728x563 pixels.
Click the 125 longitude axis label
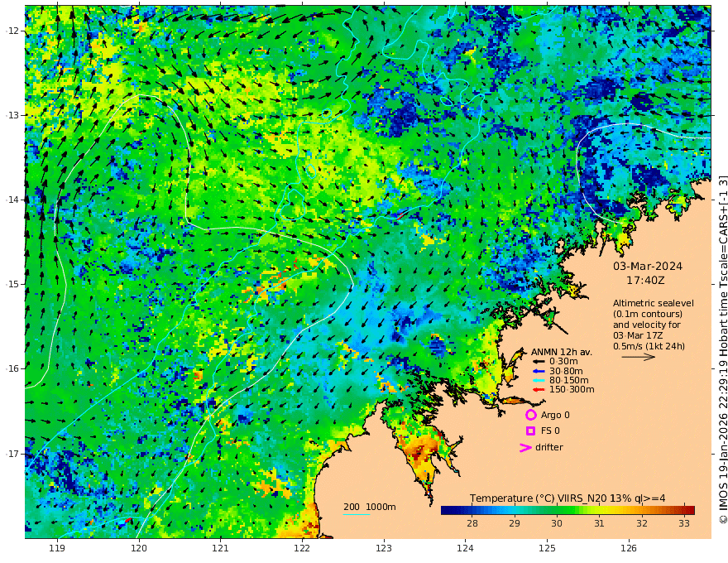[547, 549]
